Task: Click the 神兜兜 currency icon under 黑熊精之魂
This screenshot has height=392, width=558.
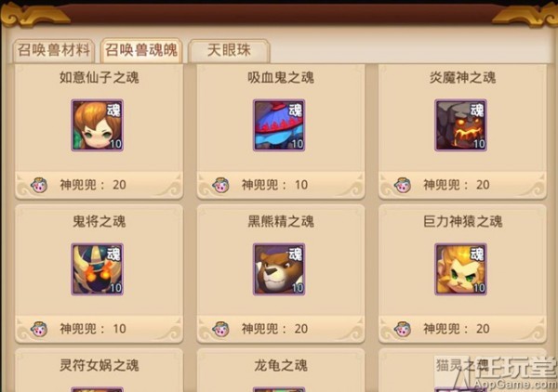Action: point(220,329)
